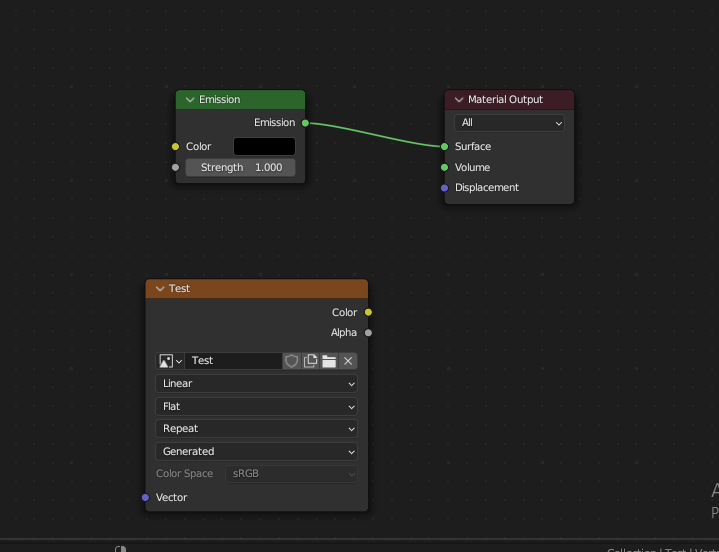The height and width of the screenshot is (552, 719).
Task: Click the Emission Color input socket
Action: point(176,147)
